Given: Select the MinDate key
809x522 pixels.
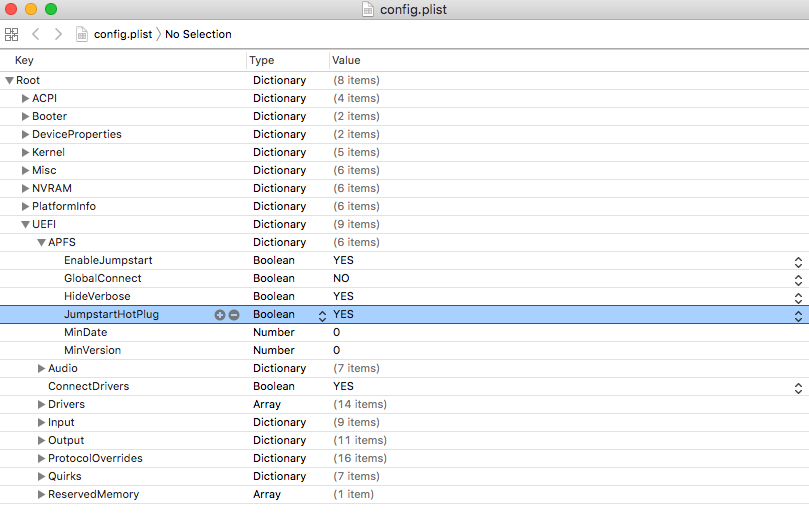Looking at the screenshot, I should [86, 333].
